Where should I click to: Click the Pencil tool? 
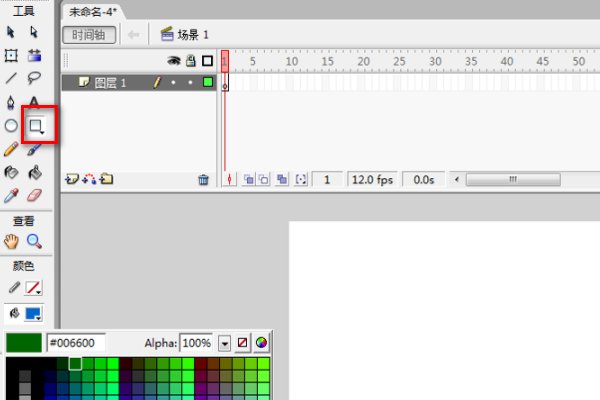click(12, 150)
